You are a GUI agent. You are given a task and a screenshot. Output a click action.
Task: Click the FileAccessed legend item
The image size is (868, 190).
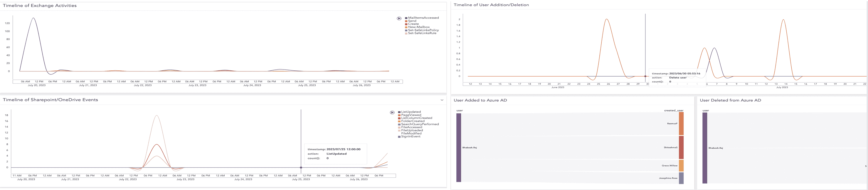pos(411,128)
